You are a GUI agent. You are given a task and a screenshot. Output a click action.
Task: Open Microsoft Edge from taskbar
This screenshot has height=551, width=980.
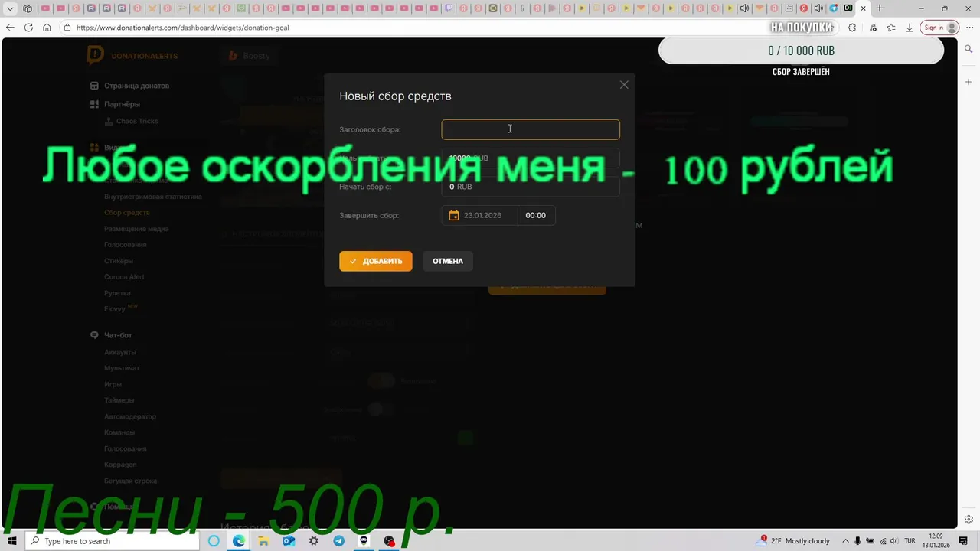point(239,541)
